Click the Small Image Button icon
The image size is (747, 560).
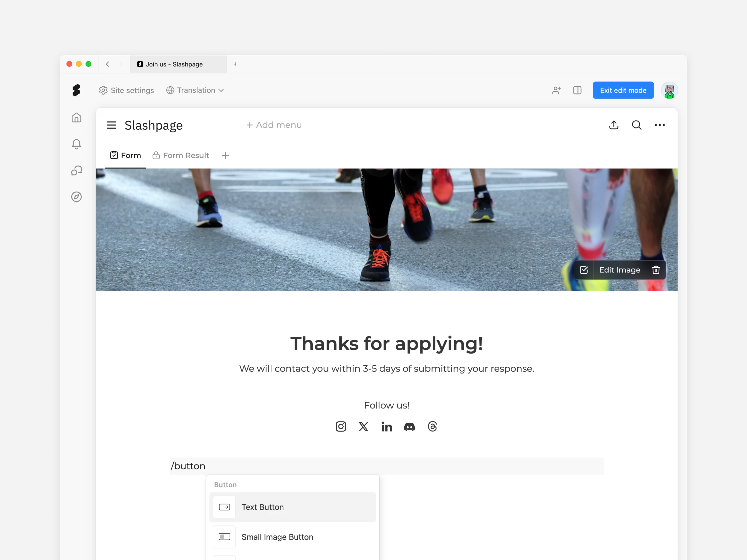point(224,537)
